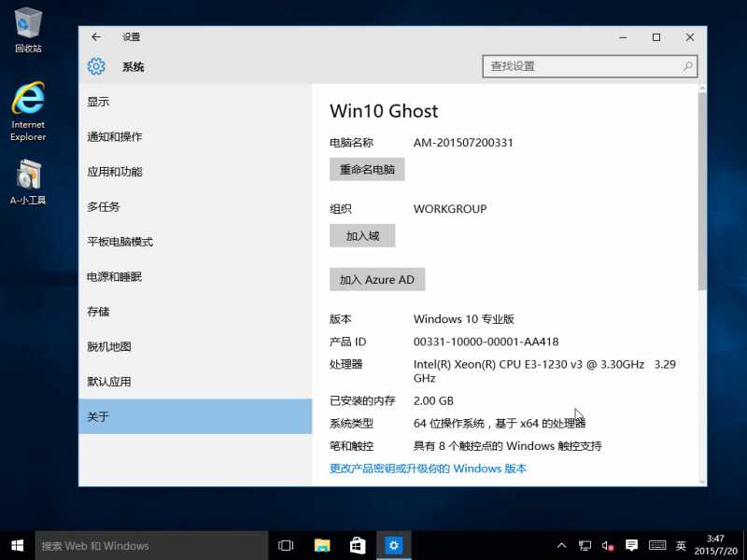Open 电源和睡眠 settings page
Viewport: 747px width, 560px height.
(195, 276)
